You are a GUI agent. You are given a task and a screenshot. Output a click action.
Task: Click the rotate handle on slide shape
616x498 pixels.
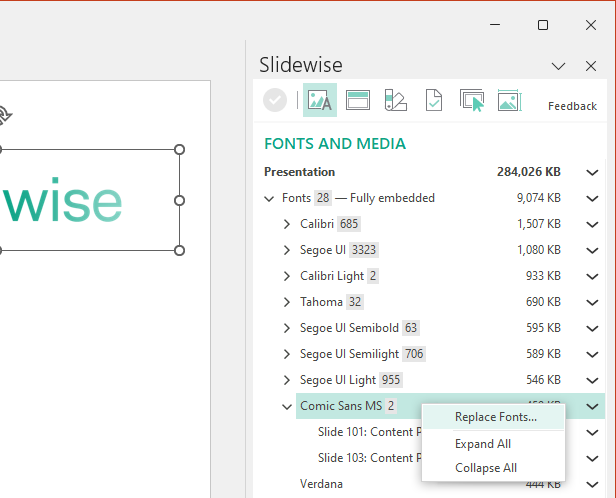pos(5,115)
